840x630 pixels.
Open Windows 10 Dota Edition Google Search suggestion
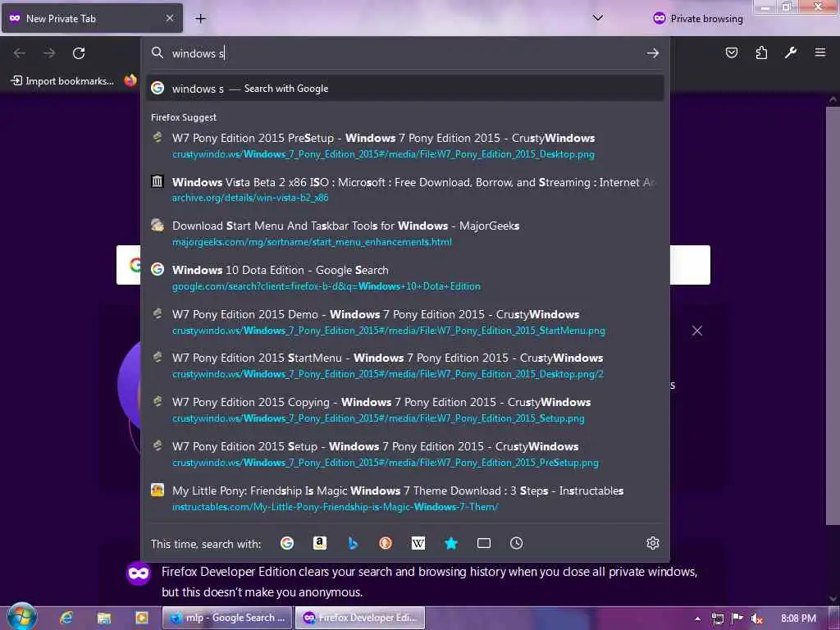click(405, 277)
